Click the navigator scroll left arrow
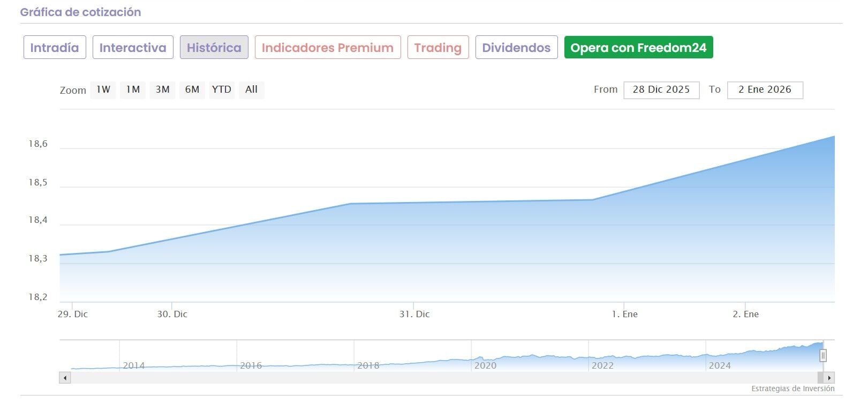The height and width of the screenshot is (411, 868). click(x=65, y=378)
